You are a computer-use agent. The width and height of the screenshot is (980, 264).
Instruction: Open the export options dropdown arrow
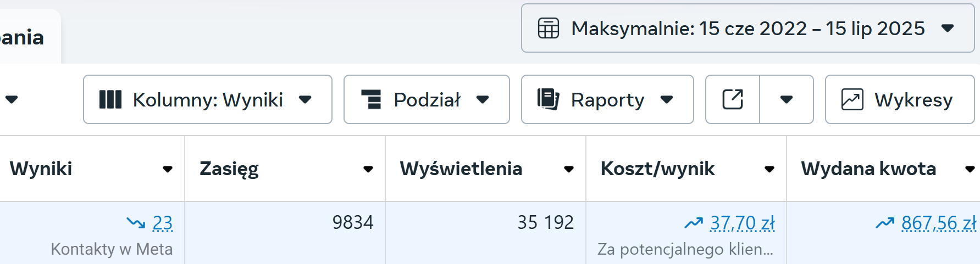click(787, 99)
